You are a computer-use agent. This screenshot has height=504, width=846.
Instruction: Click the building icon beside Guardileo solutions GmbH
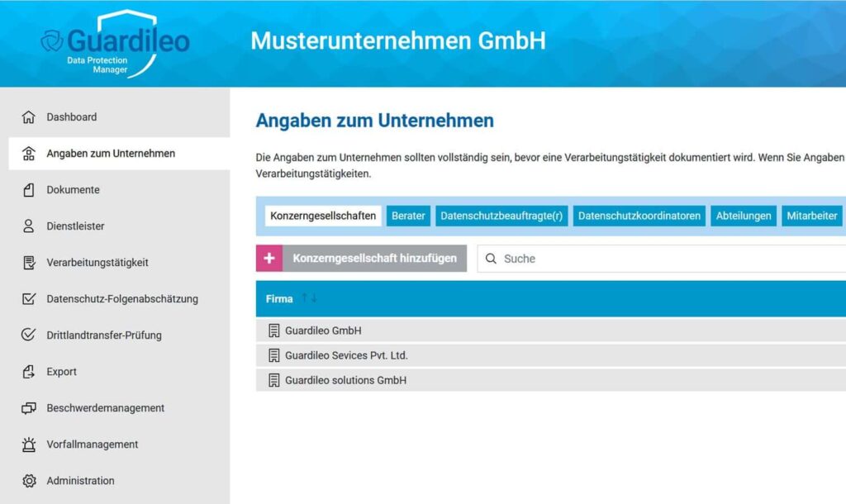click(274, 380)
